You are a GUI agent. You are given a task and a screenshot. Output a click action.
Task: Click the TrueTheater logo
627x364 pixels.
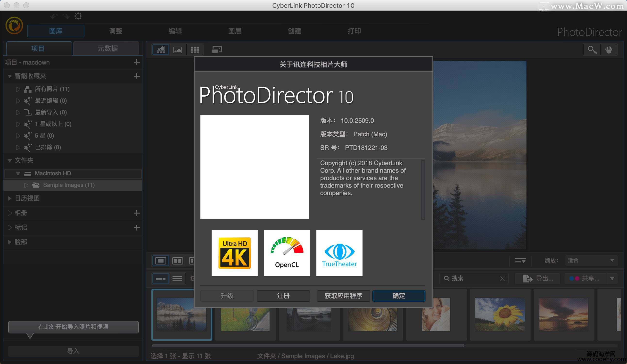(x=339, y=253)
